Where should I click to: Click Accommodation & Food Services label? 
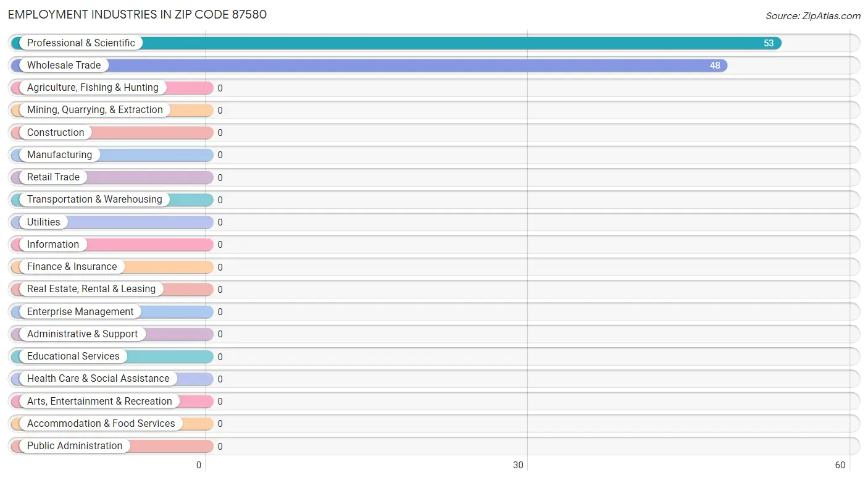[101, 423]
